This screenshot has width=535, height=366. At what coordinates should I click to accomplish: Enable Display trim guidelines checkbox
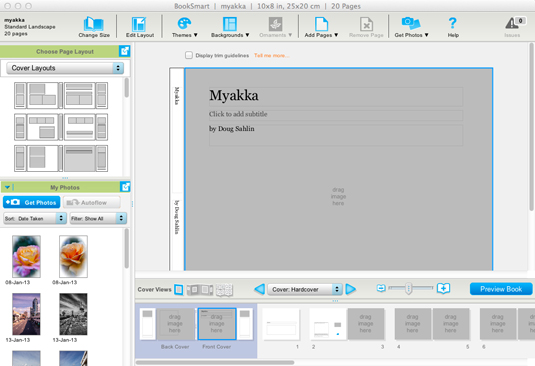pyautogui.click(x=189, y=55)
